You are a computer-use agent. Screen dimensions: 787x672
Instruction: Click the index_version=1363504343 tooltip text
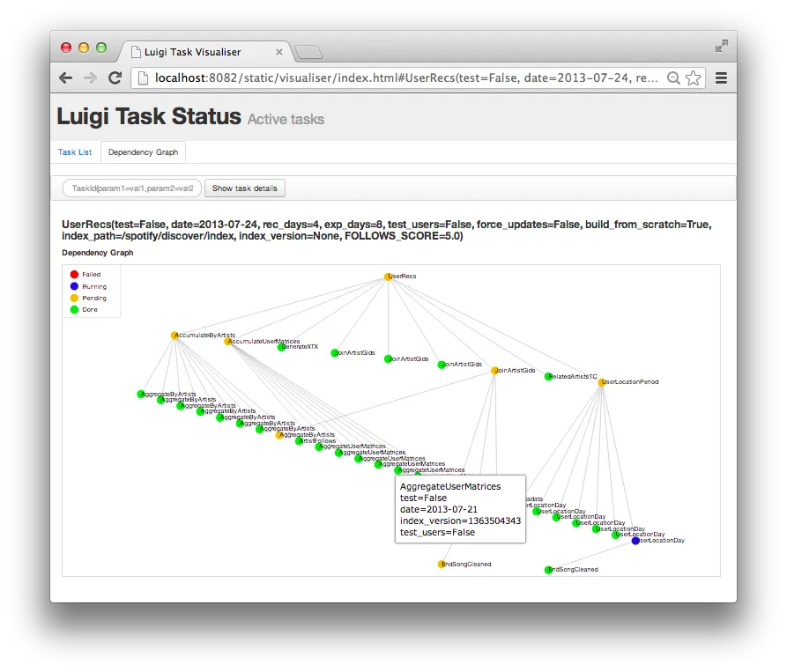coord(460,521)
